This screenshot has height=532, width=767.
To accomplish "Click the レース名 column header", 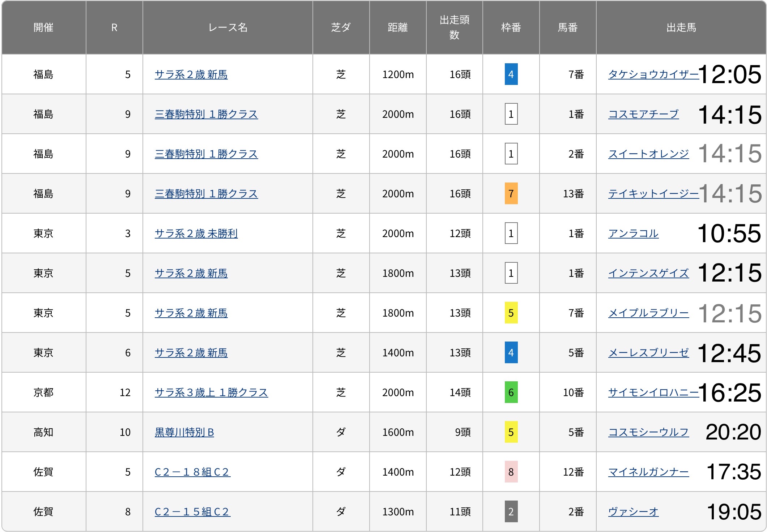I will (228, 27).
